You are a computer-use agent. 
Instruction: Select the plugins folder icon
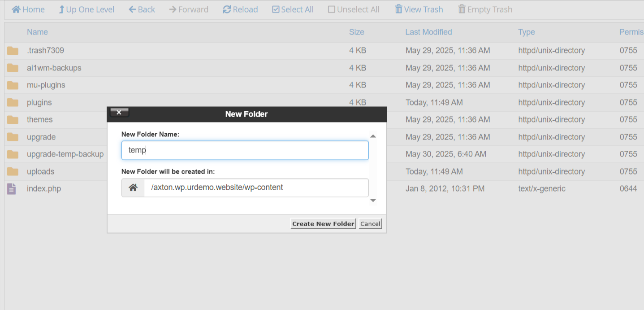click(x=13, y=102)
